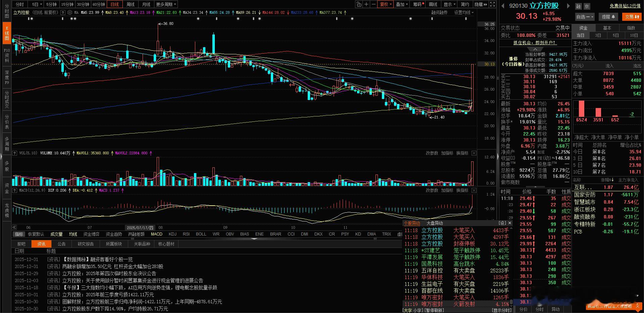Switch the chart period to 分时
This screenshot has height=313, width=644.
pyautogui.click(x=20, y=4)
